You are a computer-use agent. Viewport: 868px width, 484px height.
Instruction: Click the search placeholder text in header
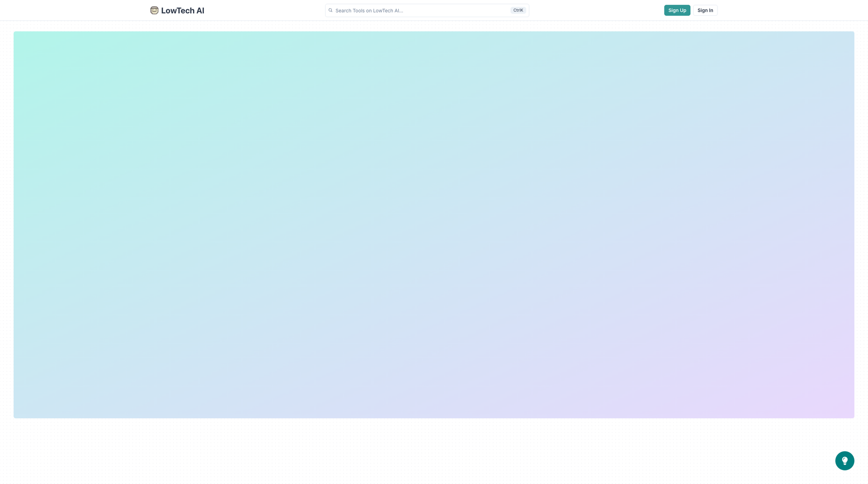tap(369, 10)
